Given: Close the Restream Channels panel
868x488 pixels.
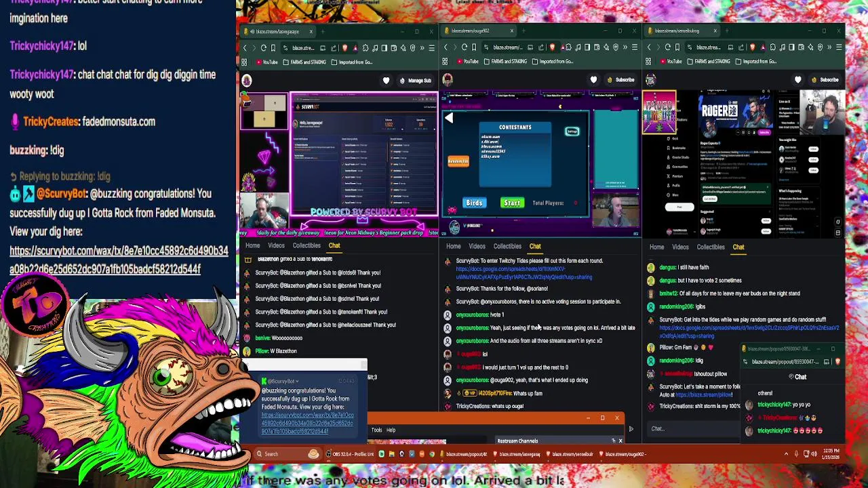Looking at the screenshot, I should click(620, 441).
